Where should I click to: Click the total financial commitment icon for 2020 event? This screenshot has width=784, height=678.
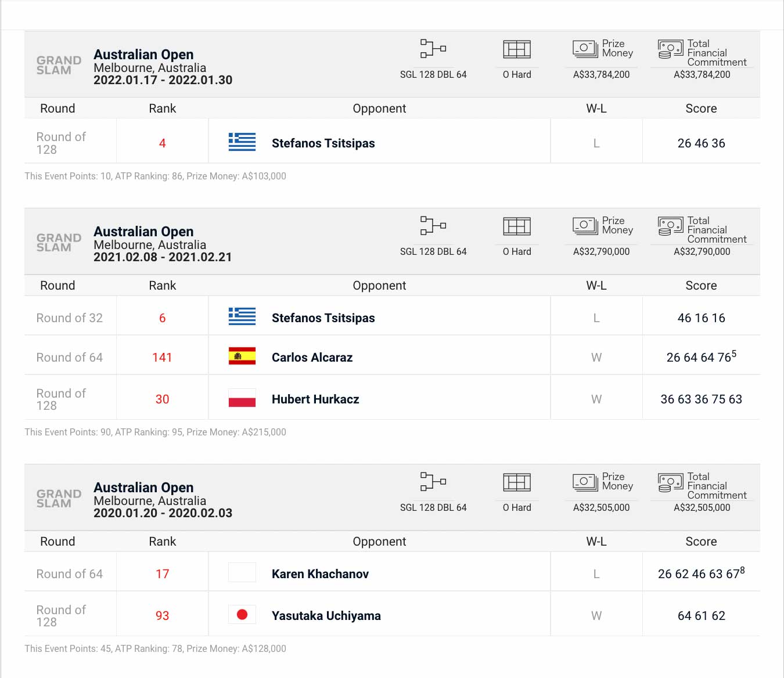(x=671, y=482)
